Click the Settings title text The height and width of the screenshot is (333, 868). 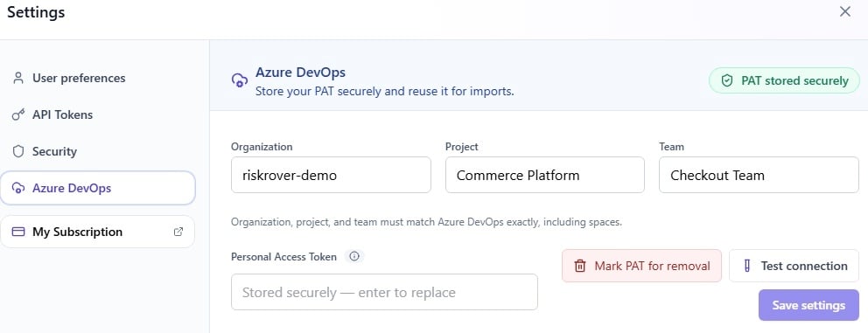coord(36,12)
